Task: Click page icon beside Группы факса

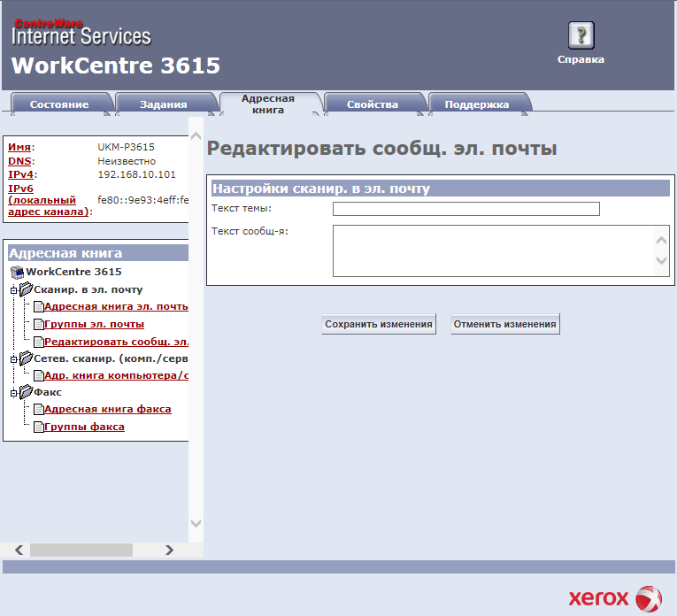Action: (x=39, y=427)
